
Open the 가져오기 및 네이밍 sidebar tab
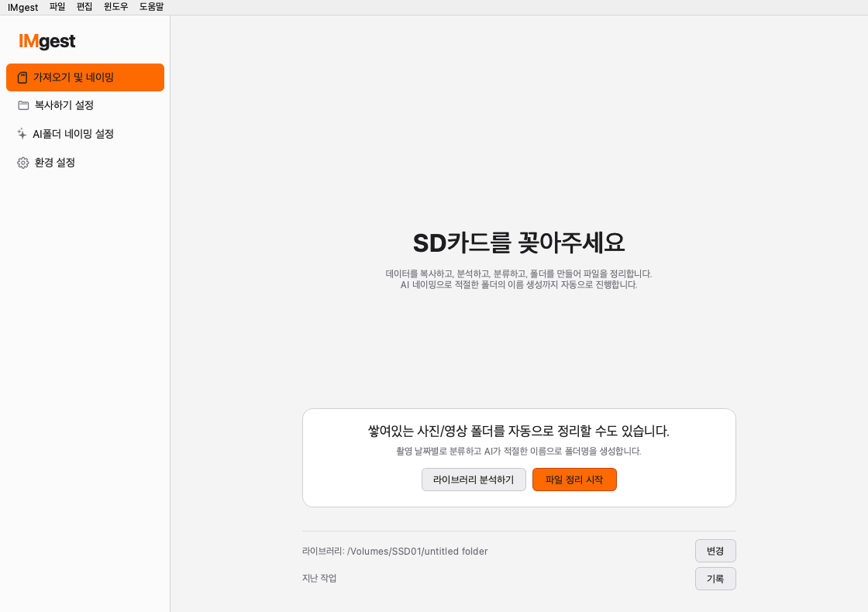tap(85, 77)
